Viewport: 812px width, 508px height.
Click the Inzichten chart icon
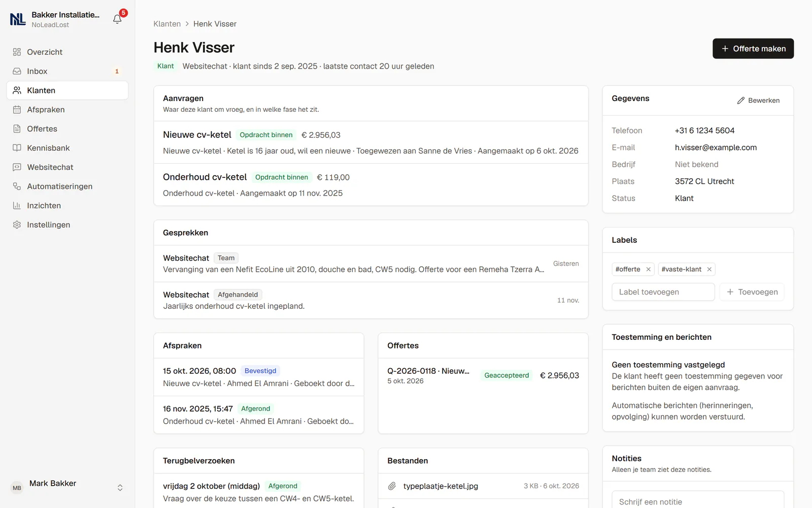click(x=17, y=206)
